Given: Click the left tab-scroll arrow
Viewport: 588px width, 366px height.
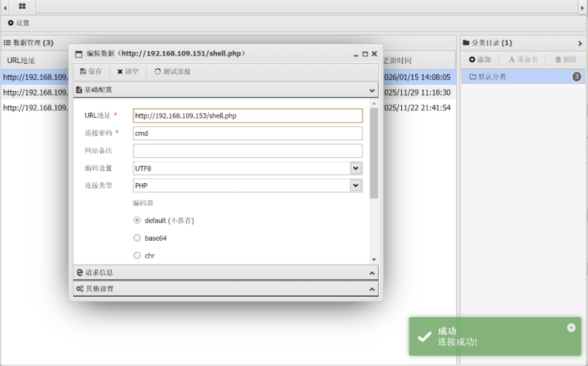Looking at the screenshot, I should (5, 7).
